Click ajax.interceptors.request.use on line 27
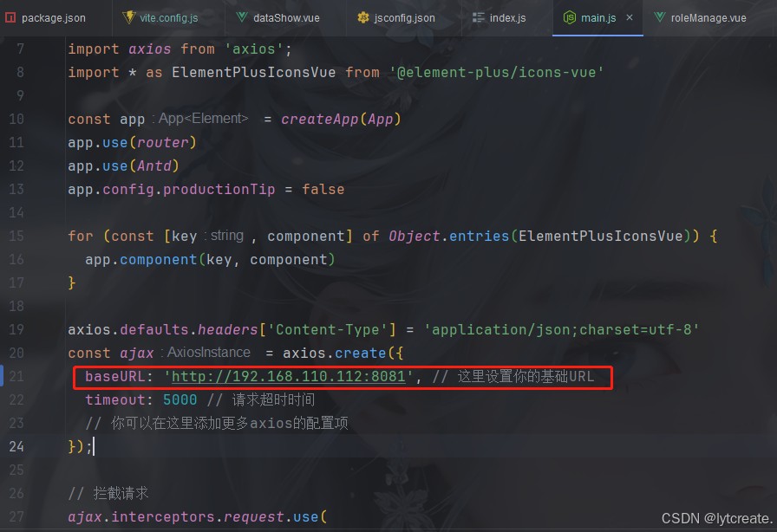This screenshot has width=777, height=532. pyautogui.click(x=193, y=516)
